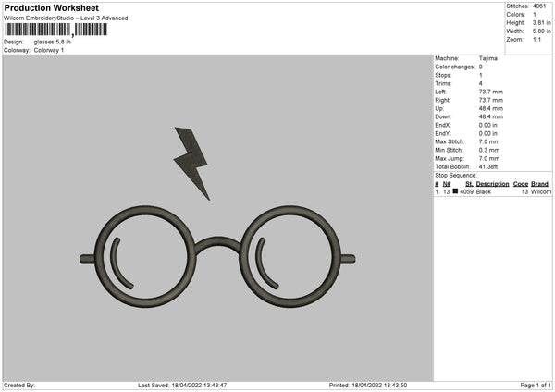This screenshot has height=392, width=555.
Task: Click the design name 'glasses 5,8 in'
Action: click(x=53, y=42)
